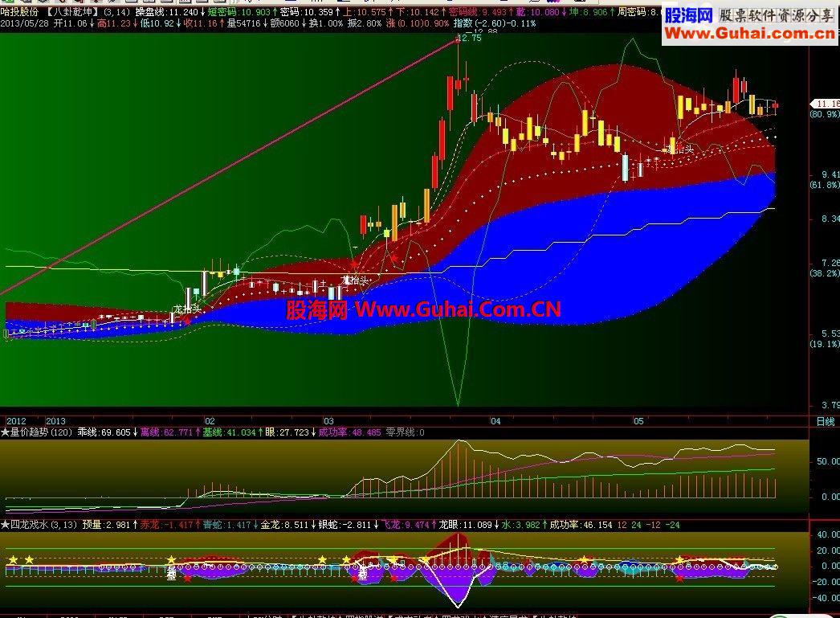The width and height of the screenshot is (840, 618).
Task: Select the 银蛇:-2.811 value
Action: 345,526
